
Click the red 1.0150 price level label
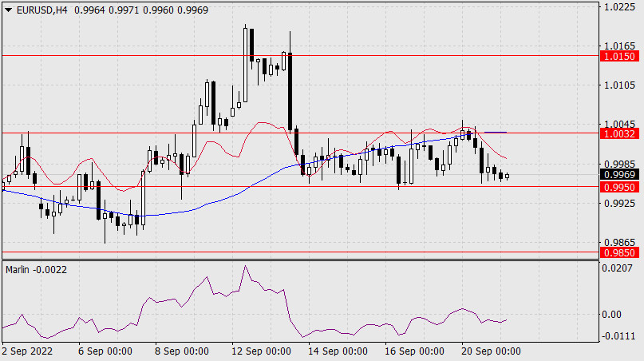619,57
